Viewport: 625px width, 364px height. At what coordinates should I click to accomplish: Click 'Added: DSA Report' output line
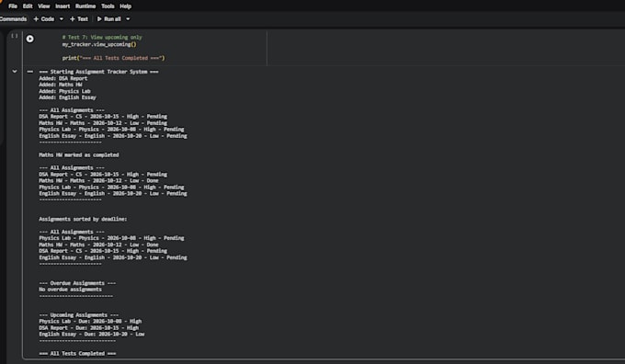(x=63, y=78)
